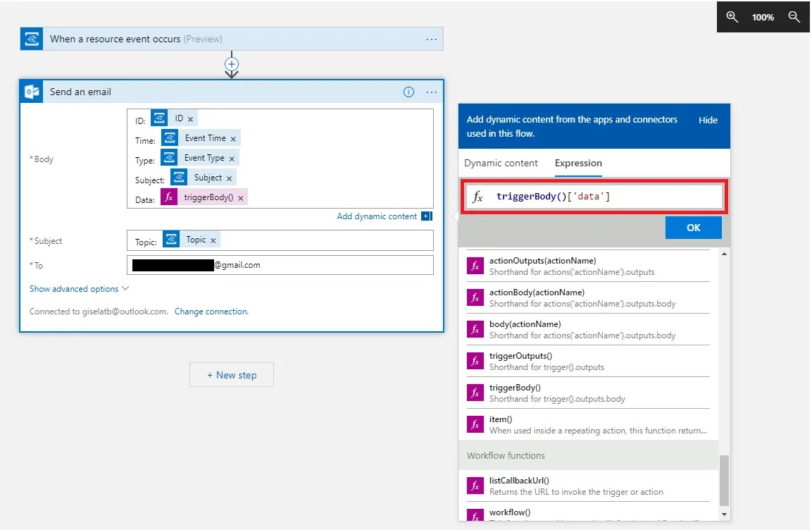Open ellipsis menu of Send an email action
Image resolution: width=812 pixels, height=530 pixels.
point(432,92)
